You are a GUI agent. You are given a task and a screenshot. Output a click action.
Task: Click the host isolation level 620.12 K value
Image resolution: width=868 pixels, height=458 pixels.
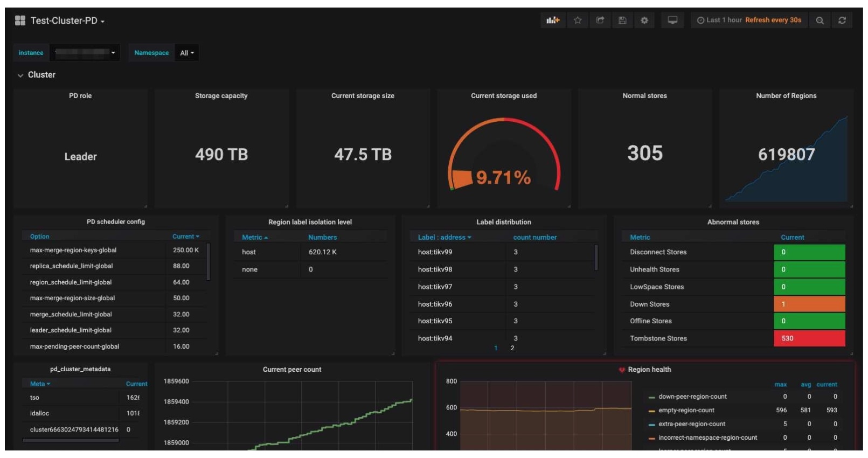322,252
